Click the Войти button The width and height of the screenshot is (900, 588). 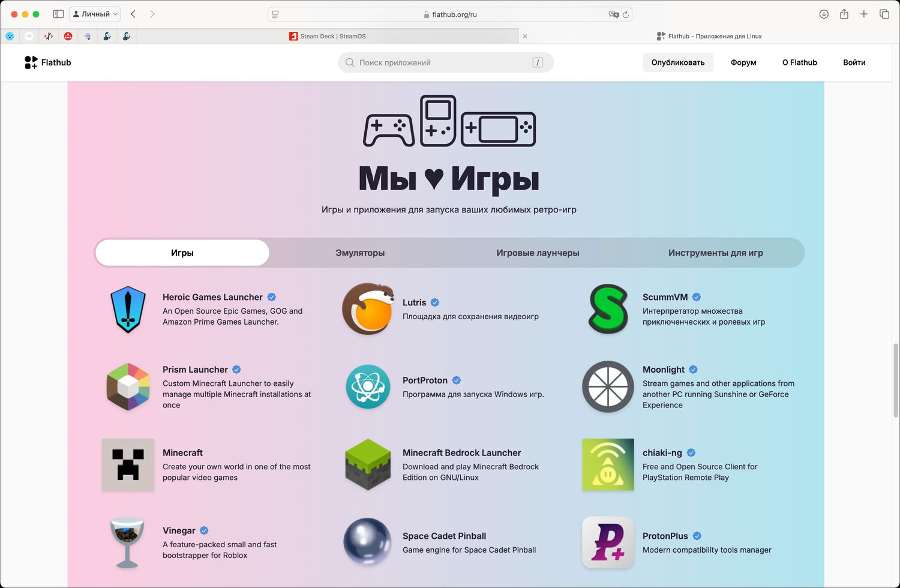(854, 62)
